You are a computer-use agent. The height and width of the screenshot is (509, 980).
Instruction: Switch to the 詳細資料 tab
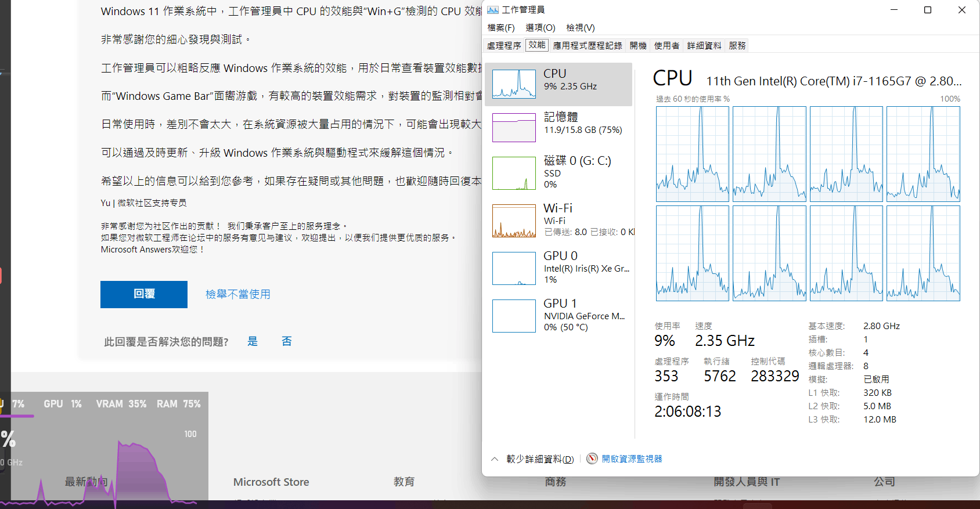[704, 46]
